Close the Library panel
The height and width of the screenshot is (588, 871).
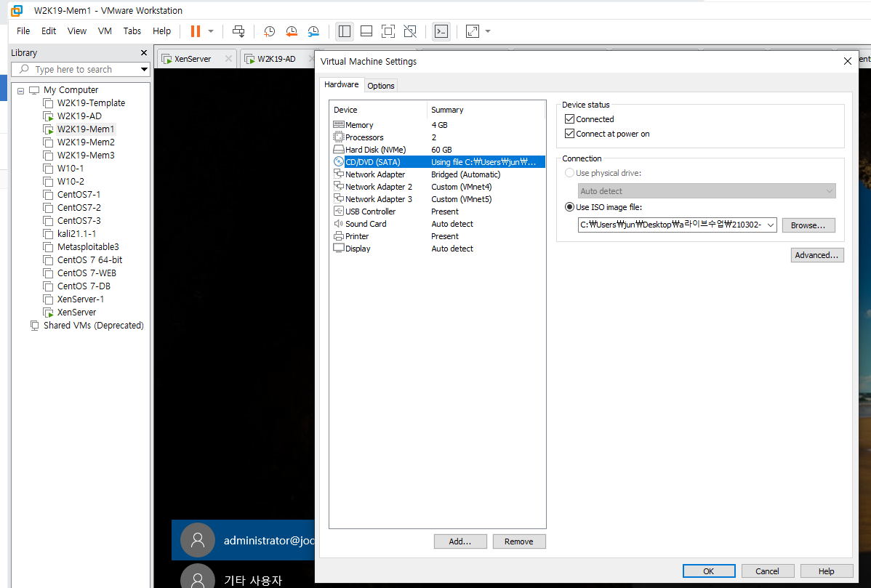click(x=144, y=53)
